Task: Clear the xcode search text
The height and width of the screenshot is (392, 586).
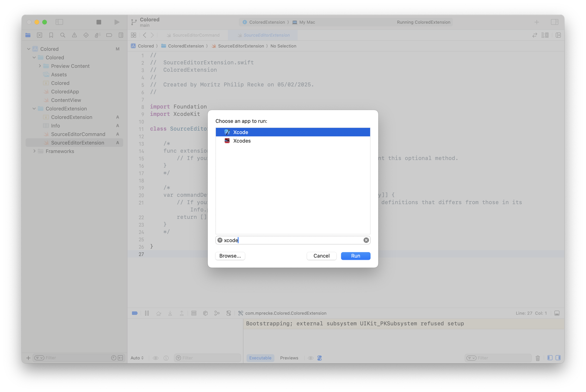Action: pyautogui.click(x=366, y=240)
